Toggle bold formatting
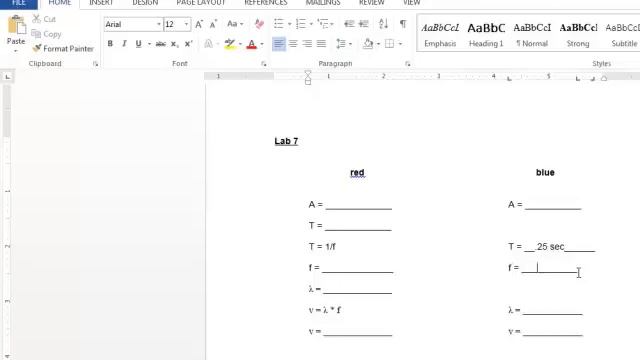The image size is (640, 360). [x=110, y=44]
